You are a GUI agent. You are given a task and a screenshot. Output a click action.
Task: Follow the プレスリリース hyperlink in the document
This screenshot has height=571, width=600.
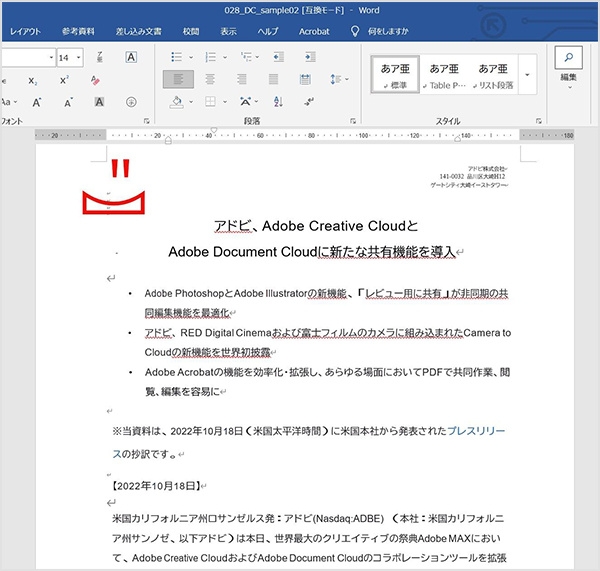(476, 431)
